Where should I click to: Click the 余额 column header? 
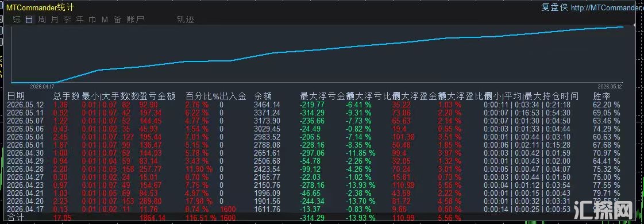(x=263, y=96)
